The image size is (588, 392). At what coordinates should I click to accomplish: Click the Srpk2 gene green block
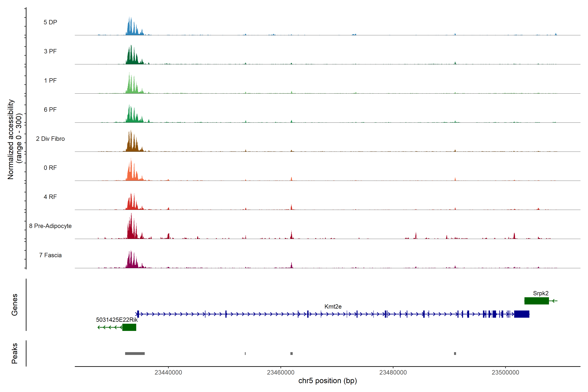point(537,301)
